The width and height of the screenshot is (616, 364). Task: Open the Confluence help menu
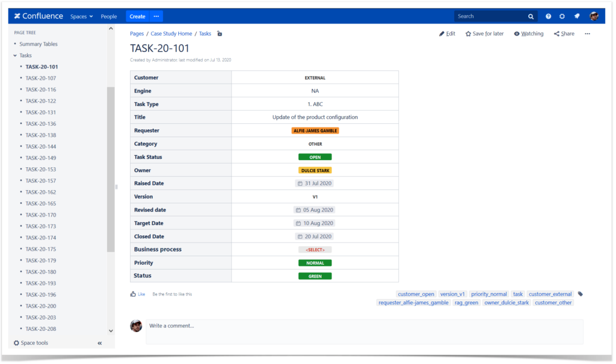coord(548,16)
